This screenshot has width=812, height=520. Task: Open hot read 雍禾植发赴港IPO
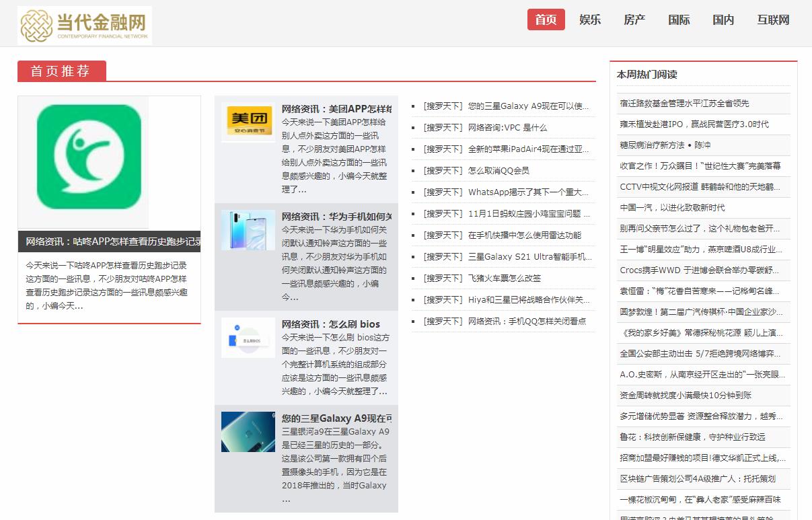coord(694,124)
